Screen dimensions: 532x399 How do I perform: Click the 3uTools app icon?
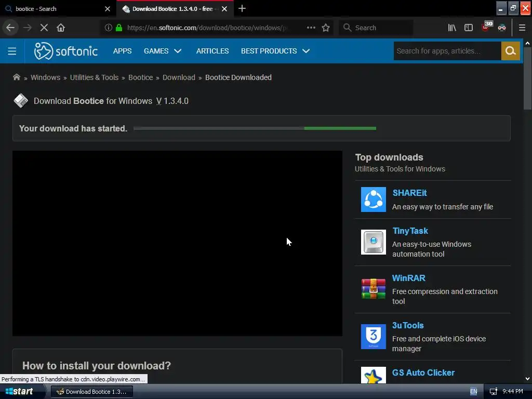pyautogui.click(x=373, y=337)
